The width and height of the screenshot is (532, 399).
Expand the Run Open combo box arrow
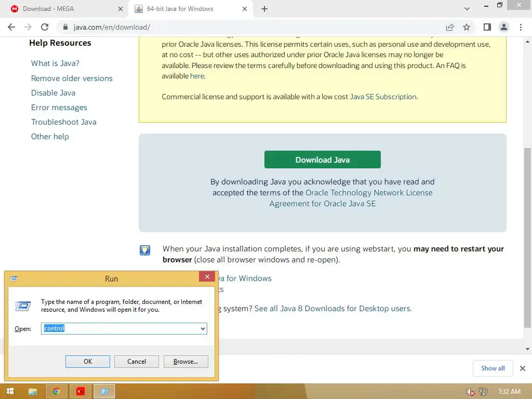pos(203,328)
